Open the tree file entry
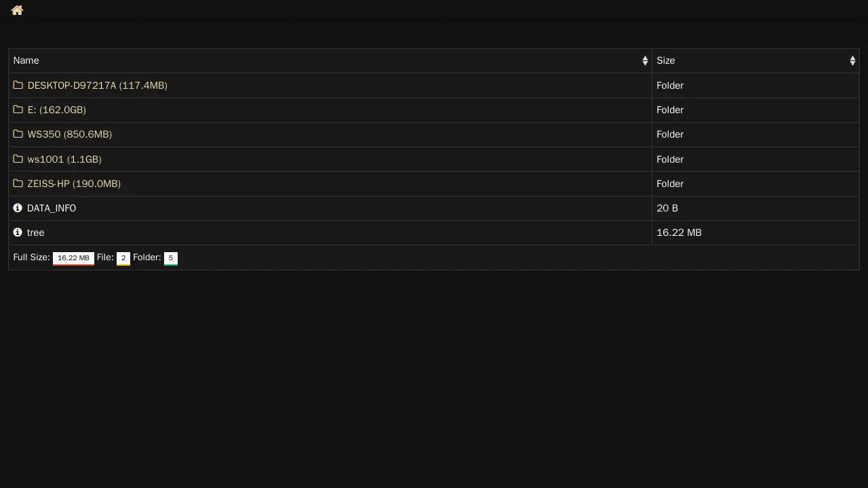 click(35, 232)
